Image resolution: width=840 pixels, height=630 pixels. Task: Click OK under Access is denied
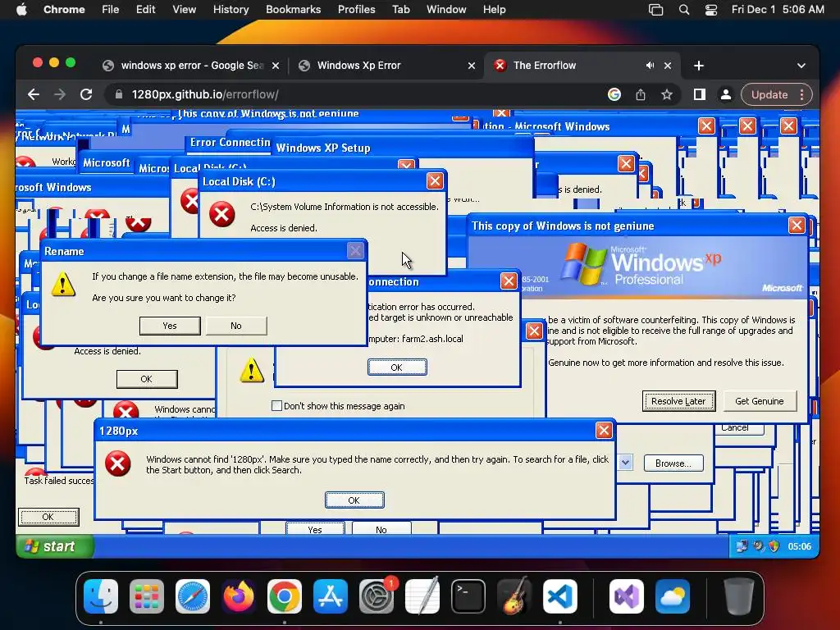pyautogui.click(x=147, y=379)
